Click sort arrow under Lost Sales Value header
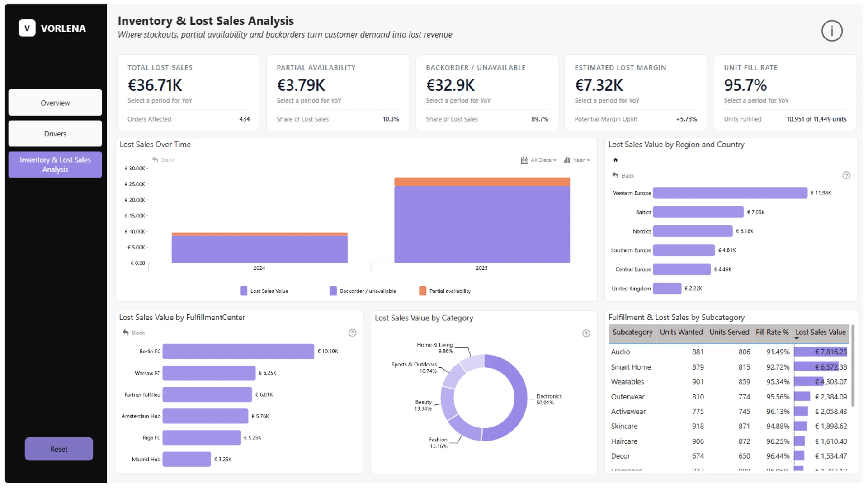The width and height of the screenshot is (868, 488). click(x=797, y=338)
